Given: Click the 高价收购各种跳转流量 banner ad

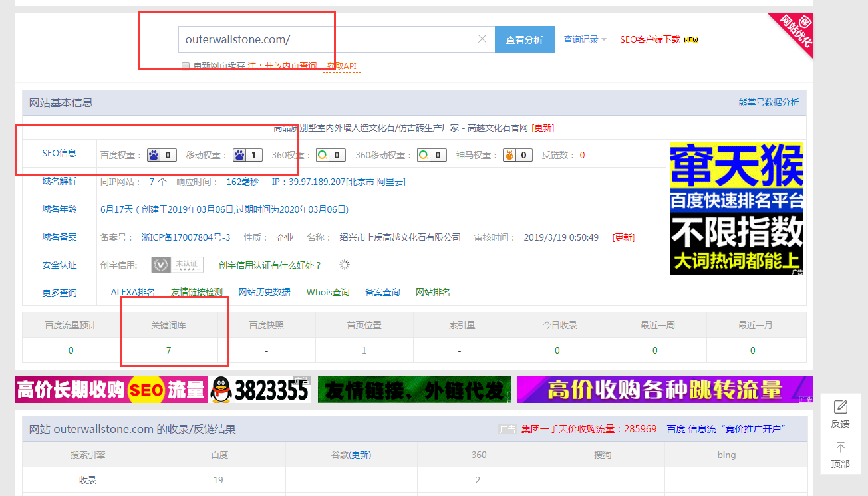Looking at the screenshot, I should 665,390.
